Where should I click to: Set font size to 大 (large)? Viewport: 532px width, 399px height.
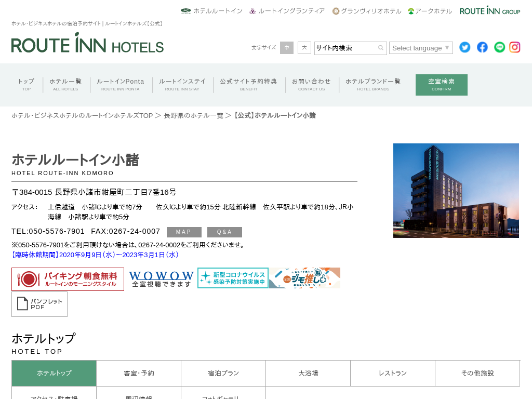[x=304, y=48]
